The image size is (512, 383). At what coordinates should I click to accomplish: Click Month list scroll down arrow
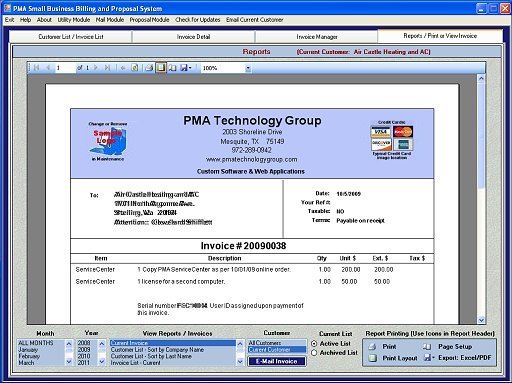[x=69, y=362]
